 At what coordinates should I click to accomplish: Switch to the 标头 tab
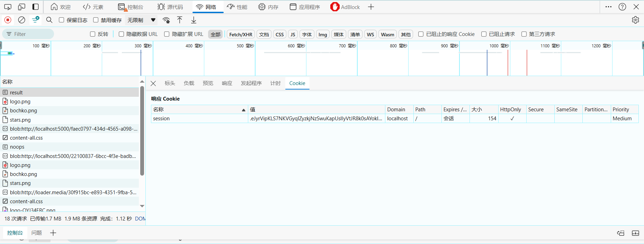(x=170, y=83)
